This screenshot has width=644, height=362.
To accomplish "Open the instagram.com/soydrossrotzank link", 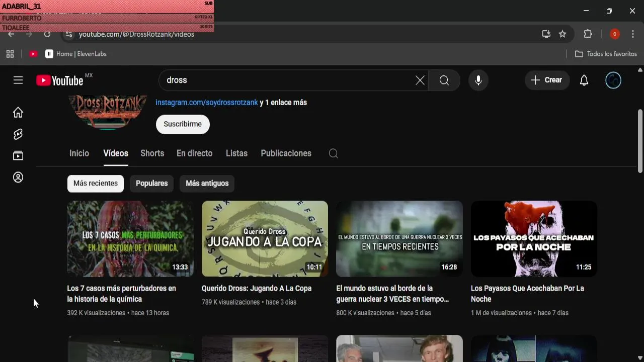I will pos(207,103).
